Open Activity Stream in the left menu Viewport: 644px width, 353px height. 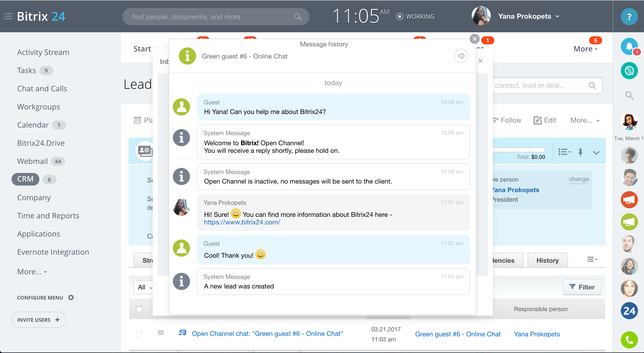point(43,52)
